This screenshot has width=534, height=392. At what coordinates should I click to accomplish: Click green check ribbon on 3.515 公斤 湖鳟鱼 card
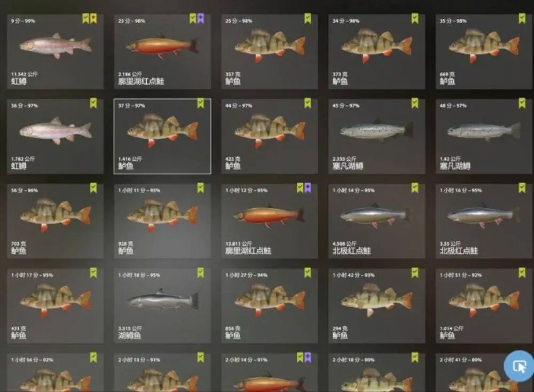pos(201,272)
